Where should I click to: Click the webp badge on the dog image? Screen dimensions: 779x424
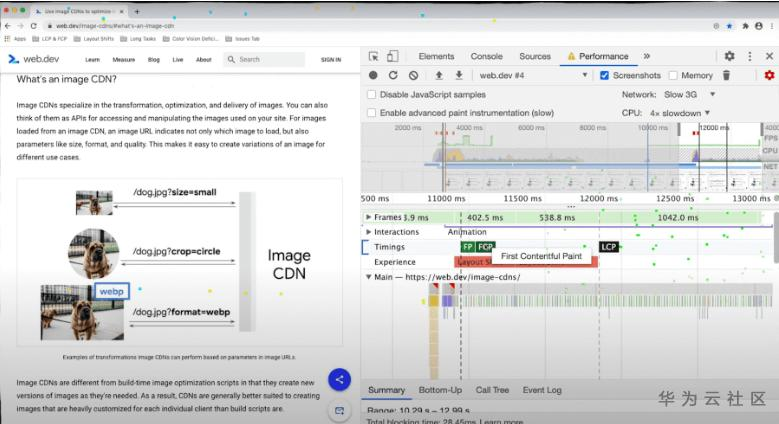pos(112,291)
